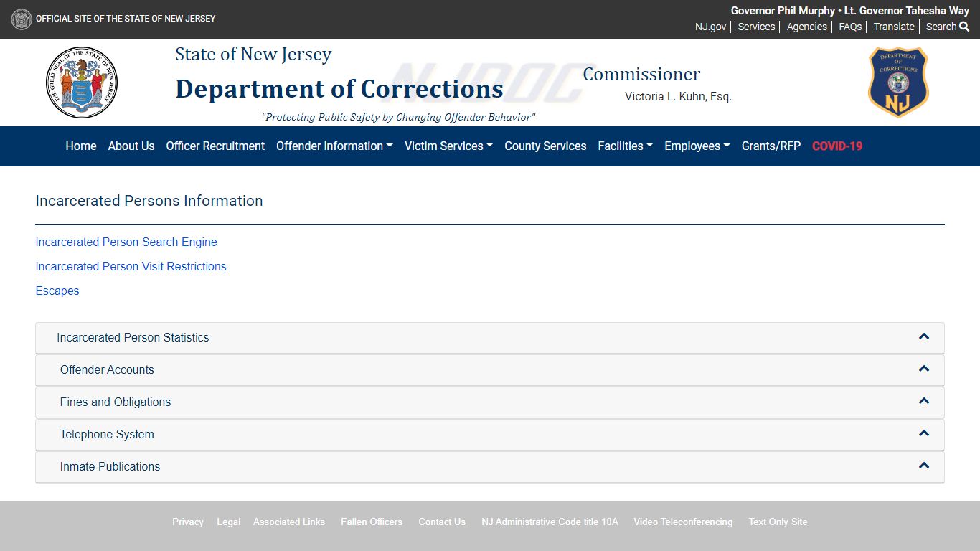Screen dimensions: 980x551
Task: Click the Fines and Obligations chevron
Action: click(x=924, y=401)
